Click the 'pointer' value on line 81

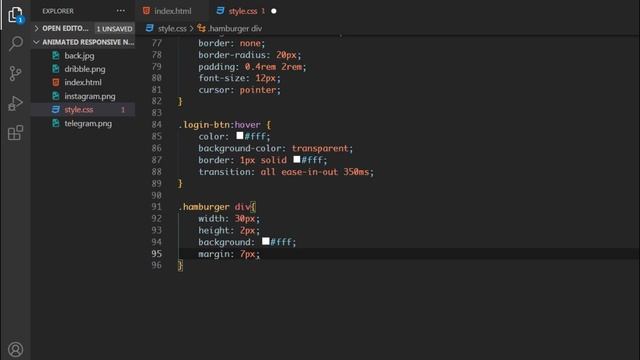tap(258, 90)
